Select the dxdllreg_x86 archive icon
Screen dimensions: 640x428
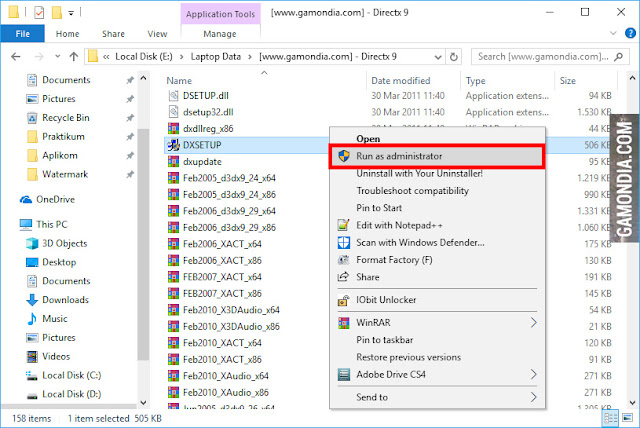click(x=173, y=129)
